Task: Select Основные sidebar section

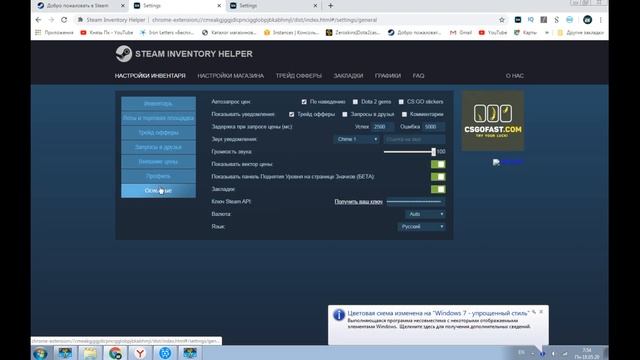Action: click(x=158, y=191)
